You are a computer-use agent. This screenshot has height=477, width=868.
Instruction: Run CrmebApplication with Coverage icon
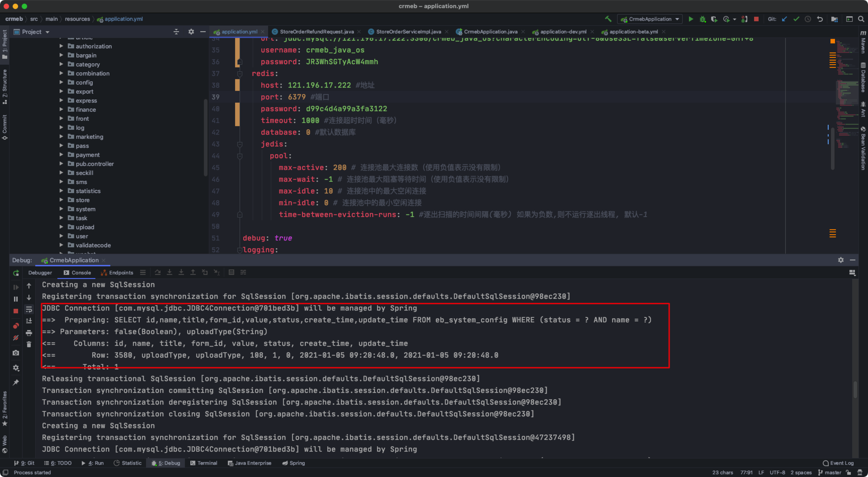[714, 19]
